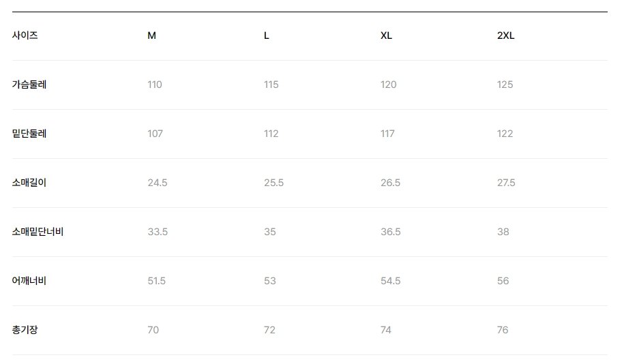The width and height of the screenshot is (622, 364).
Task: Click chest value 110 for size M
Action: [155, 85]
